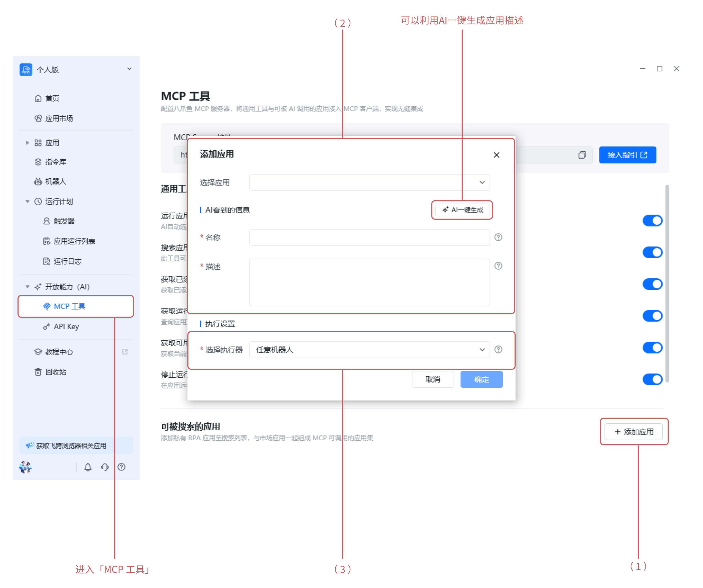Close the application window
Image resolution: width=703 pixels, height=588 pixels.
tap(677, 69)
